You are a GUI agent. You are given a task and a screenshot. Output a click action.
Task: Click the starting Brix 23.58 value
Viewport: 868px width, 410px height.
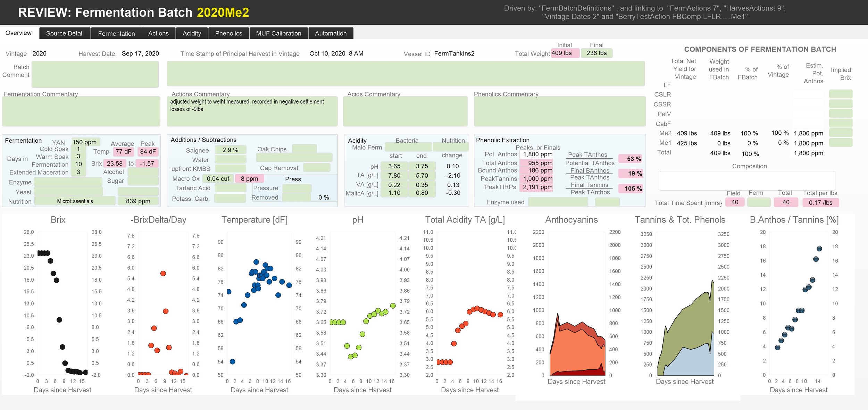pyautogui.click(x=115, y=164)
